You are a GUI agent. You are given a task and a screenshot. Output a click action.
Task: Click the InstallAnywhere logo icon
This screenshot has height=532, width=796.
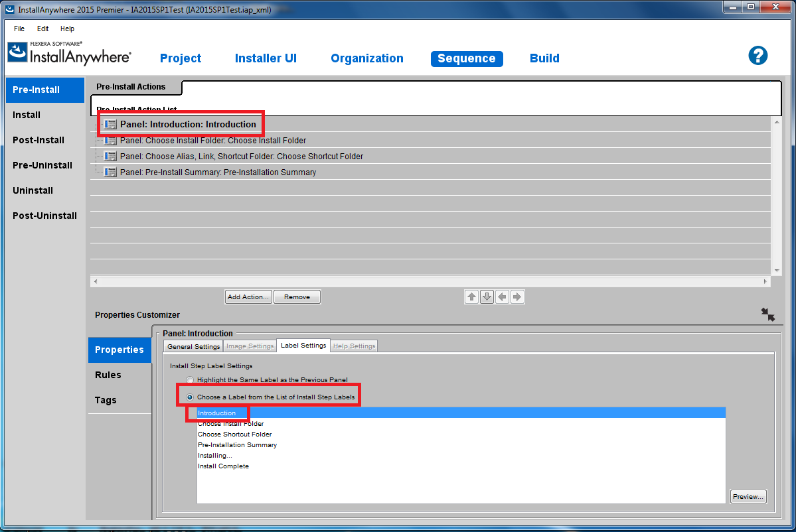(x=17, y=52)
